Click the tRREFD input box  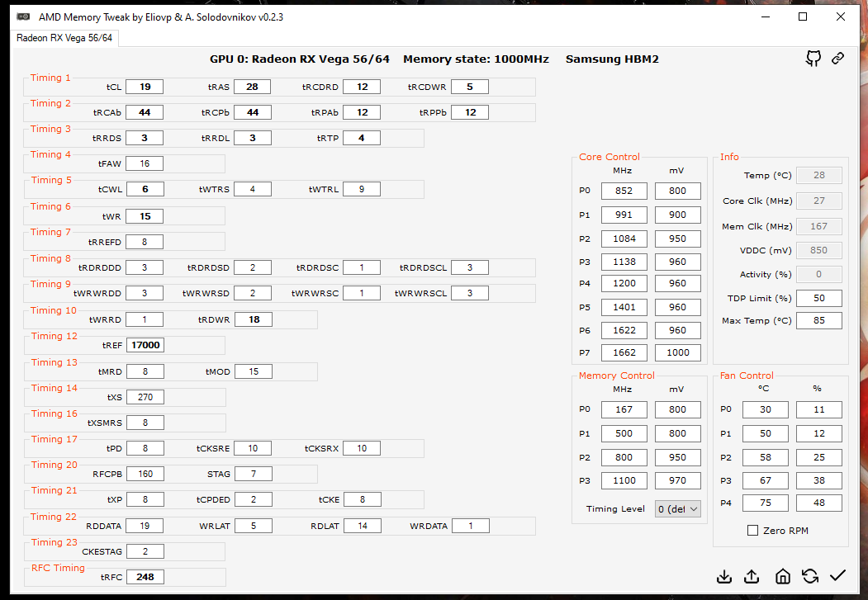tap(145, 242)
